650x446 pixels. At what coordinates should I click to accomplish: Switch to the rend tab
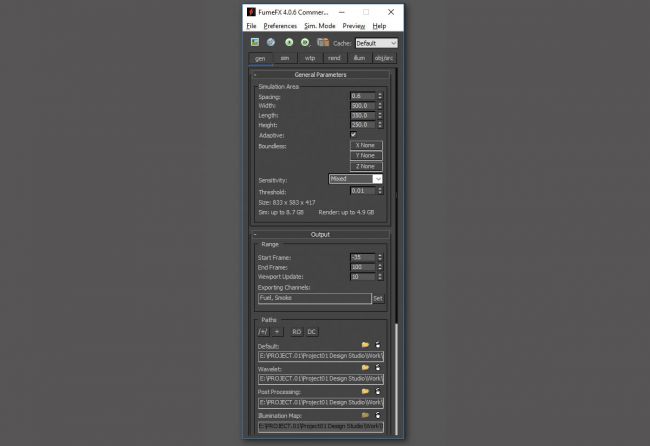(x=334, y=58)
